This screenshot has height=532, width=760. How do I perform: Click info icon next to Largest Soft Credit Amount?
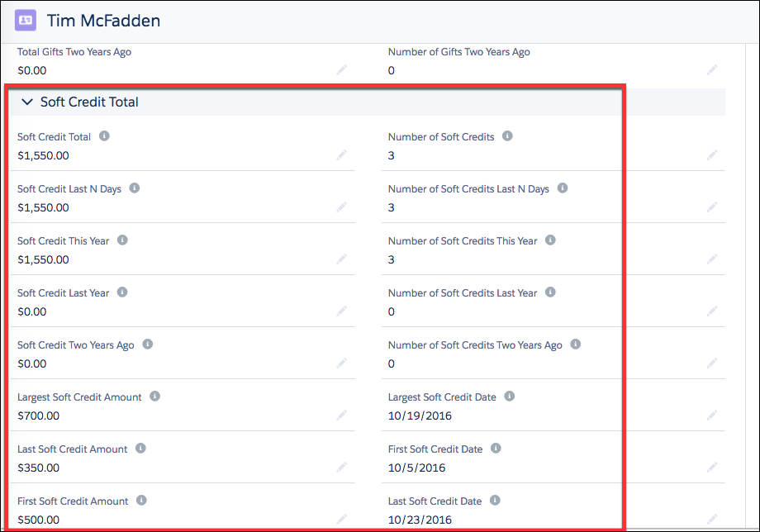[154, 397]
